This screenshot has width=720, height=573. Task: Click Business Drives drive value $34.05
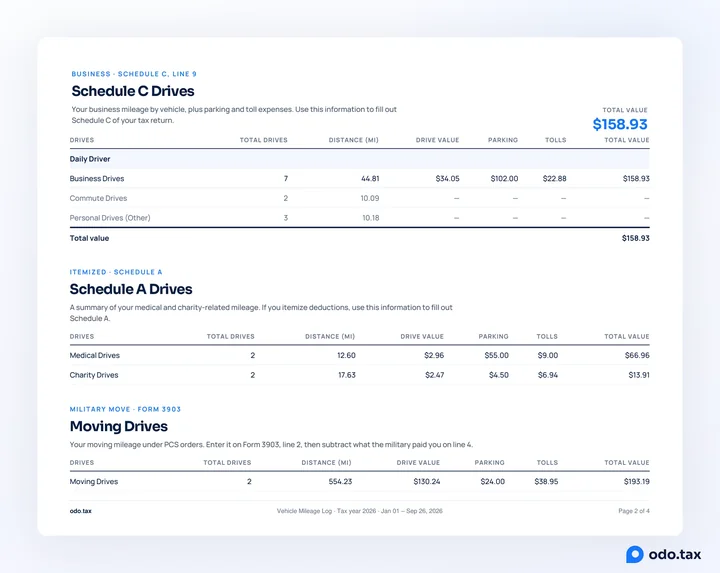coord(447,179)
